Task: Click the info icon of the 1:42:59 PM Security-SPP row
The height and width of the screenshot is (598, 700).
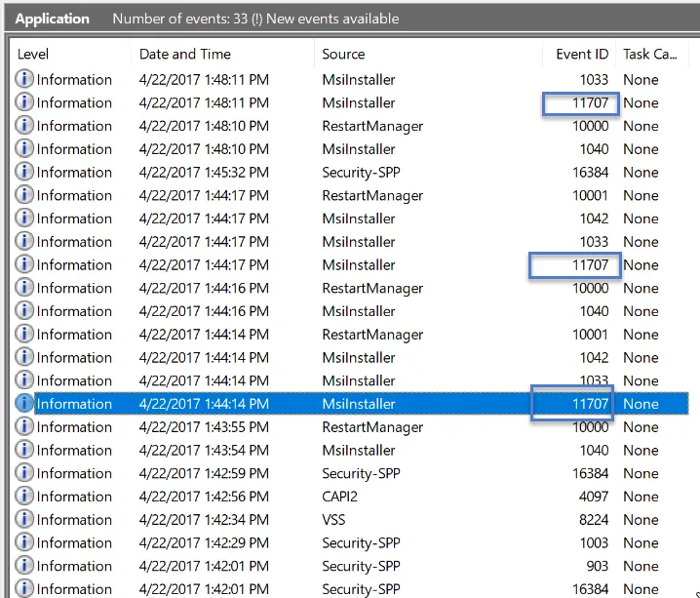Action: [24, 473]
